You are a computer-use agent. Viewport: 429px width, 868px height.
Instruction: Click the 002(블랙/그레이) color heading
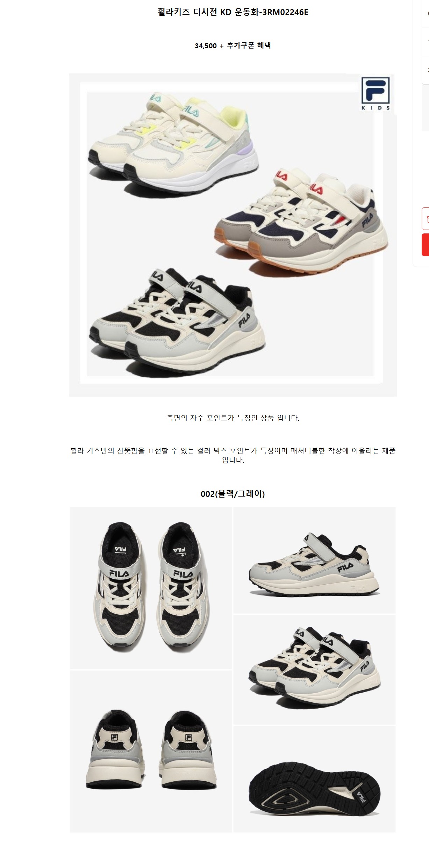tap(233, 494)
